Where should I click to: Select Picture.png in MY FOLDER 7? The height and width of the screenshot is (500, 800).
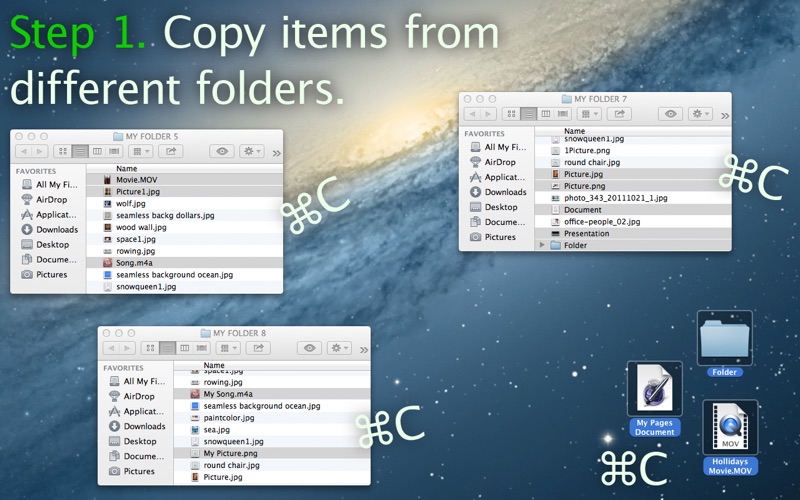point(633,186)
